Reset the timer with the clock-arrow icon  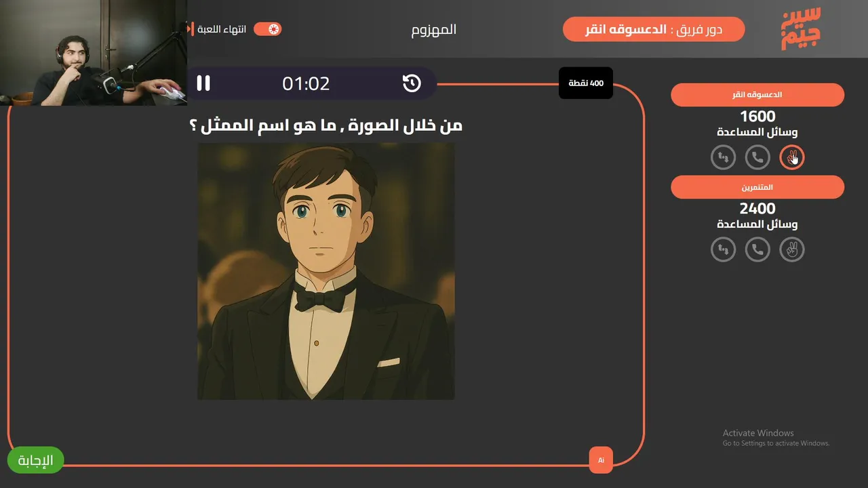(x=412, y=83)
